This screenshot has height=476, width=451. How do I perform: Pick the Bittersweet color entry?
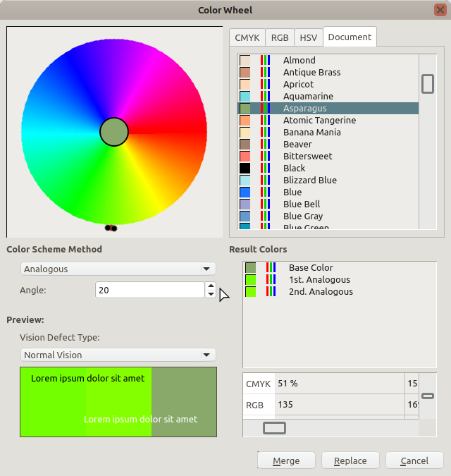pos(307,157)
